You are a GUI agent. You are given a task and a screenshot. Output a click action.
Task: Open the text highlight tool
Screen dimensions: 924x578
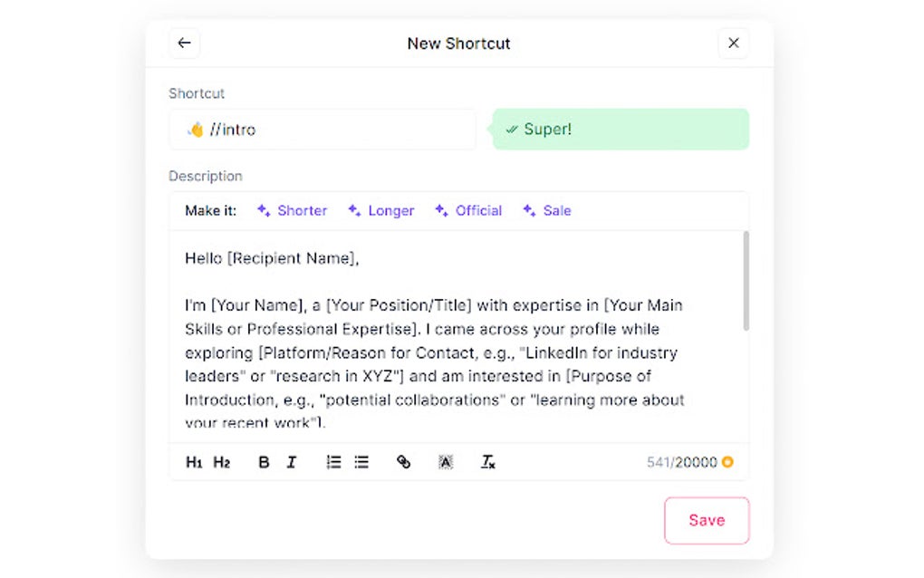(x=445, y=462)
